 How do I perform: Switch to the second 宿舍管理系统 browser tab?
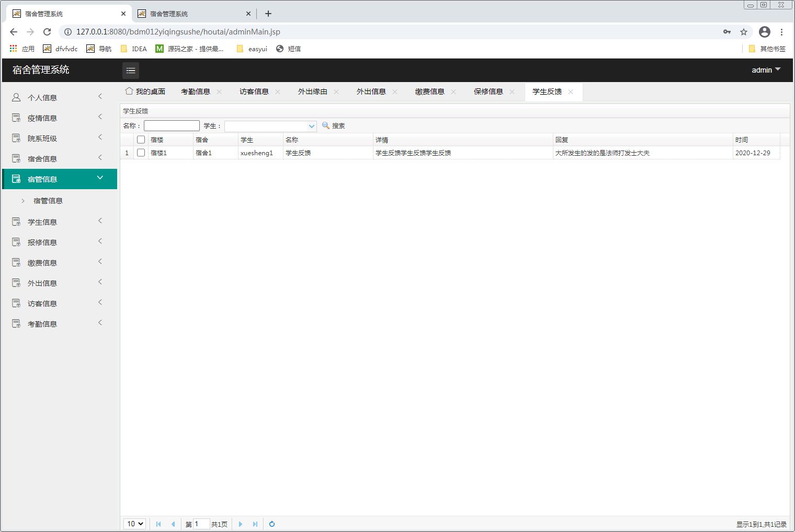click(194, 14)
